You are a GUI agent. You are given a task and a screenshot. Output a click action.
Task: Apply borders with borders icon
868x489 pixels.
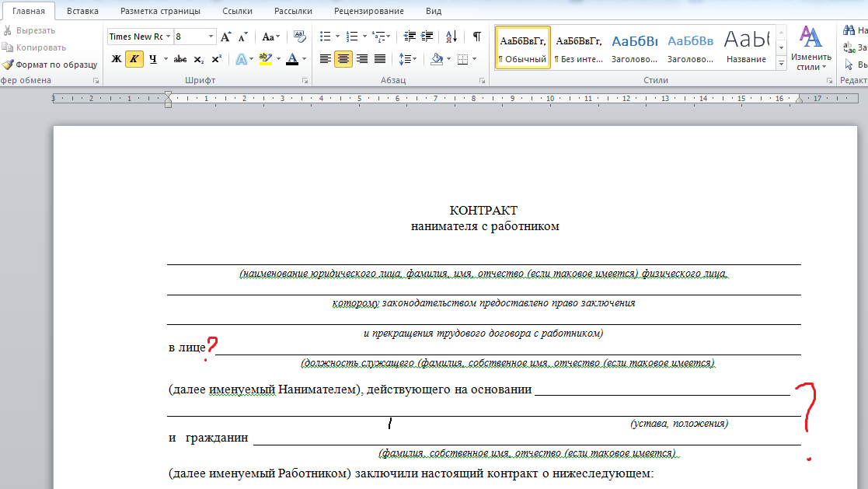point(463,59)
